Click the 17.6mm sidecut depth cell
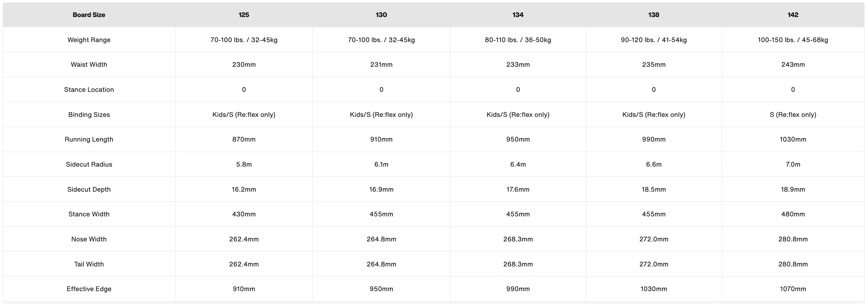This screenshot has width=868, height=304. pos(518,189)
